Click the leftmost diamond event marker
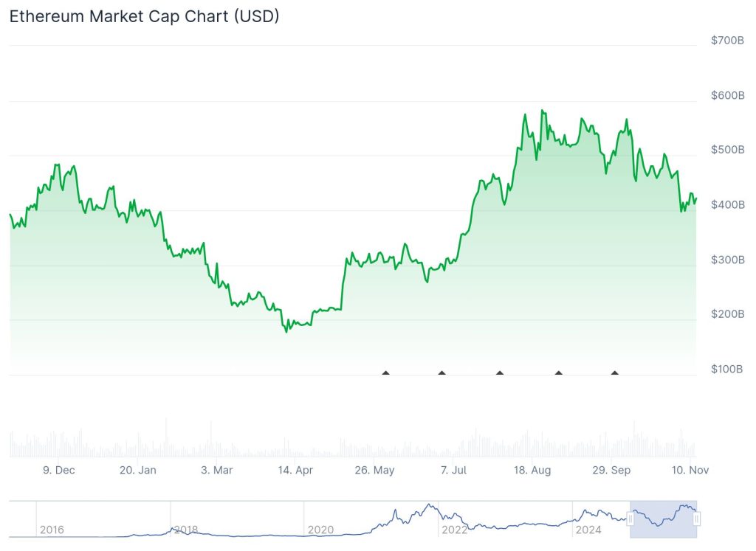 click(x=385, y=372)
